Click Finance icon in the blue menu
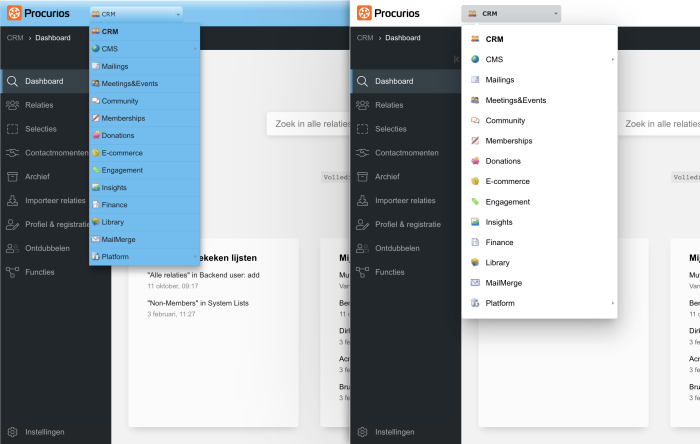This screenshot has height=444, width=700. click(96, 205)
